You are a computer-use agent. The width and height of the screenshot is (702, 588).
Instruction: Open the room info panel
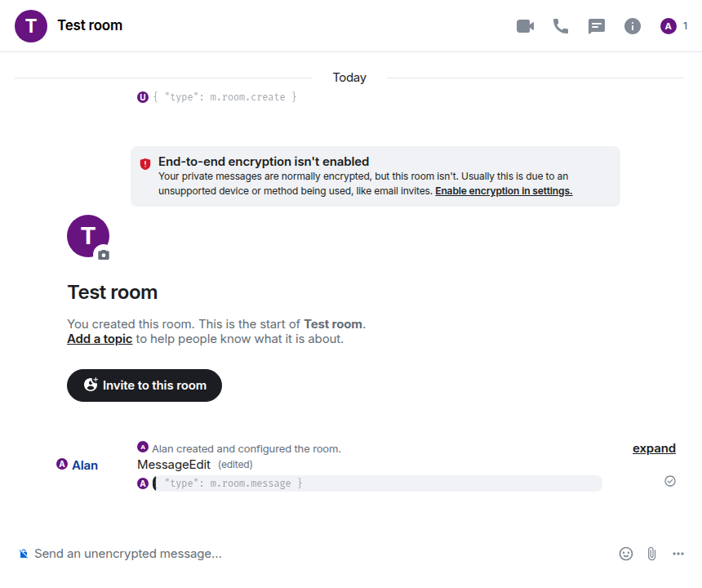(x=633, y=26)
